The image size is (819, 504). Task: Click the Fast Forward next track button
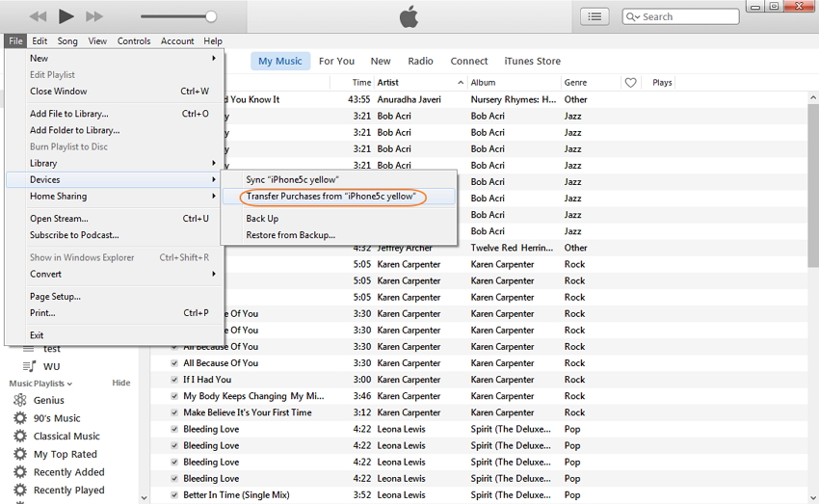[x=94, y=16]
